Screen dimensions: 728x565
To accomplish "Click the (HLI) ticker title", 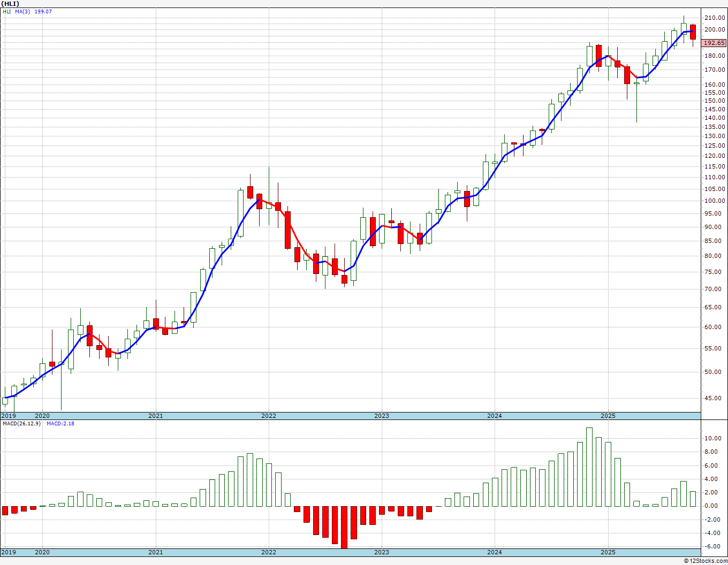I will pyautogui.click(x=11, y=3).
